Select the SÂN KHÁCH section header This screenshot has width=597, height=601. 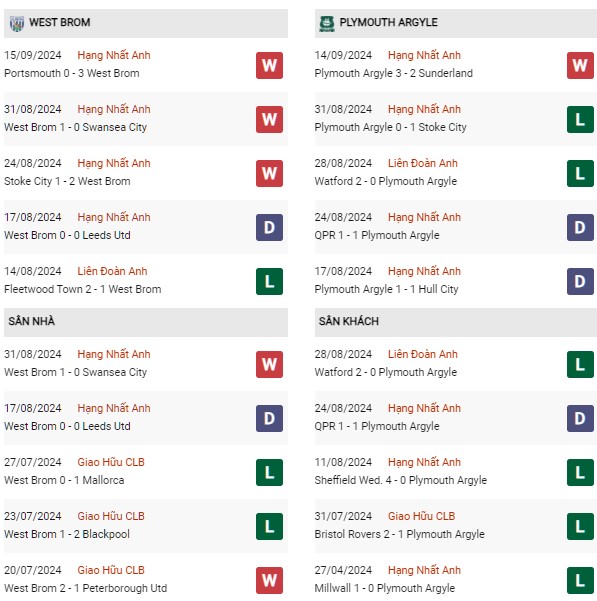click(x=456, y=322)
